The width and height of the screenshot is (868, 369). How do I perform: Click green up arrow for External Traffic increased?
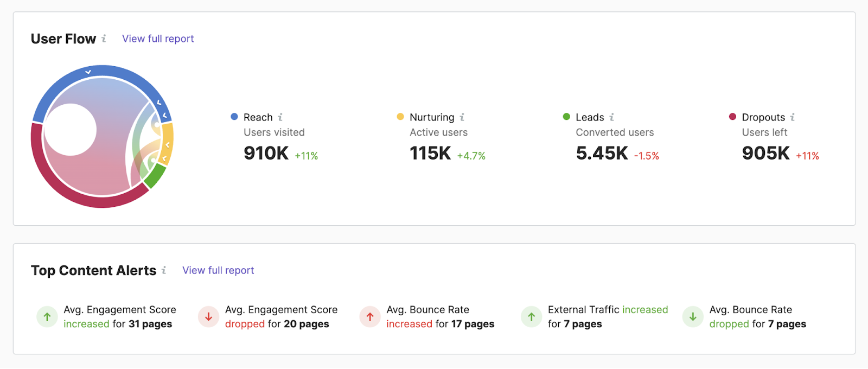tap(531, 317)
